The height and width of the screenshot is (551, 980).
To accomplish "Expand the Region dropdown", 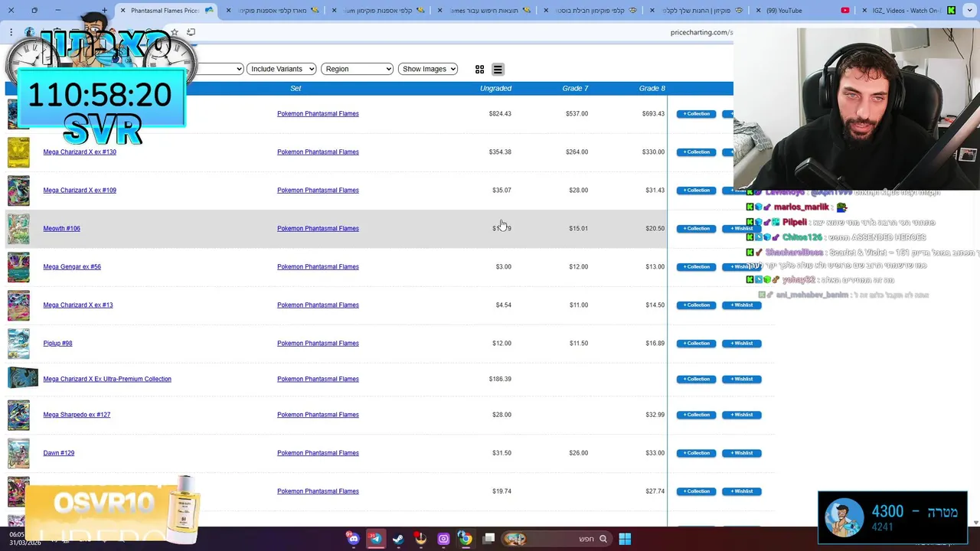I will pyautogui.click(x=357, y=69).
